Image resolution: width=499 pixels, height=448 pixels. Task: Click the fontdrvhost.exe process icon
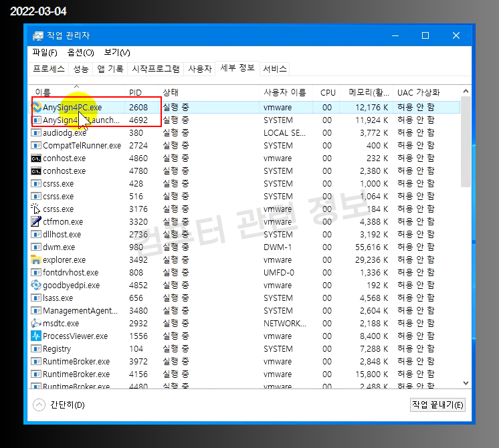[x=36, y=273]
